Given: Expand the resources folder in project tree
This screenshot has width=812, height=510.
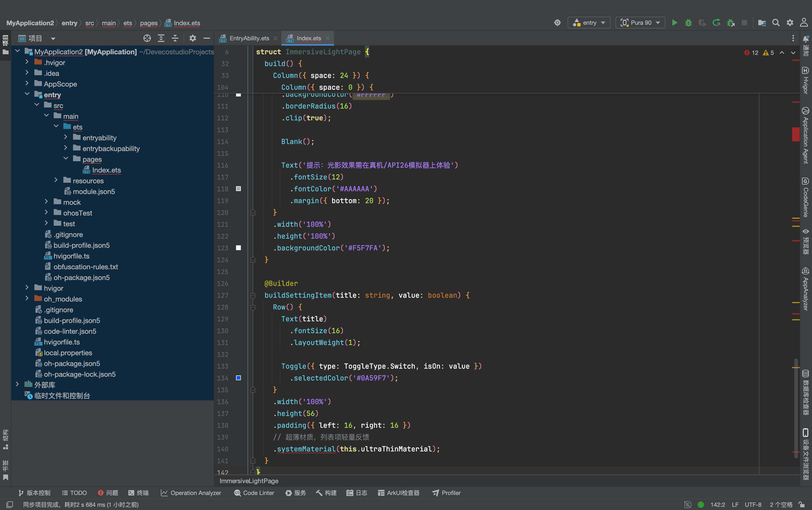Looking at the screenshot, I should click(x=56, y=181).
